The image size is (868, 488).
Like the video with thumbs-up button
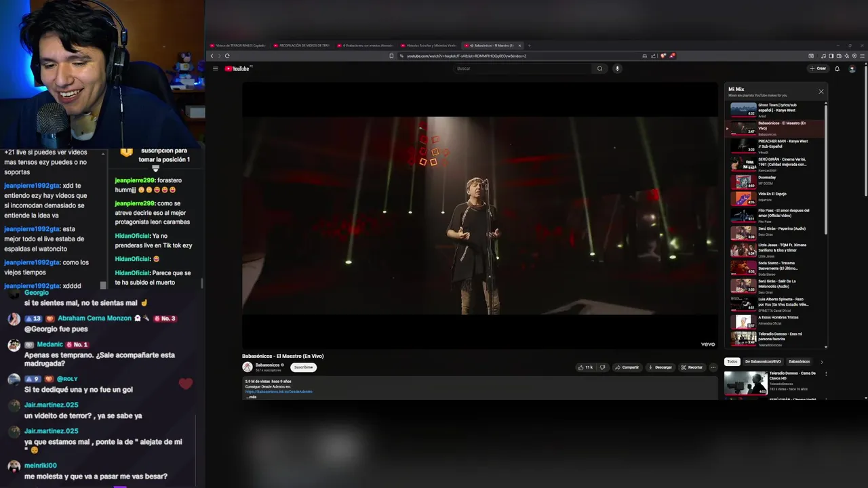point(585,367)
